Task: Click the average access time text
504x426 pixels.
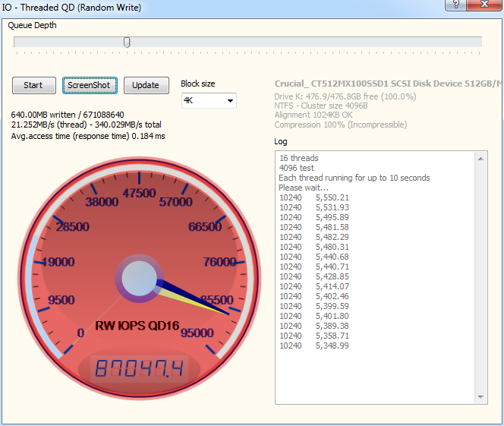Action: click(88, 137)
